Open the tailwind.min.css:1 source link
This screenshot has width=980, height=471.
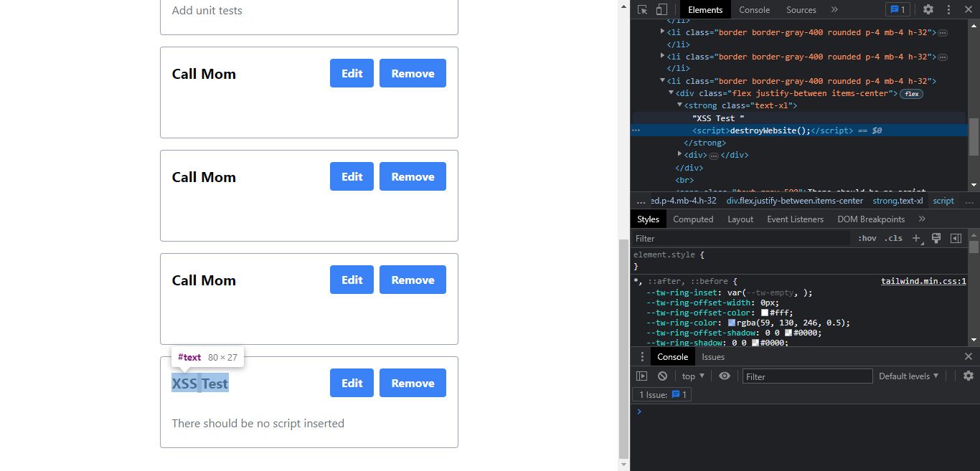click(923, 282)
